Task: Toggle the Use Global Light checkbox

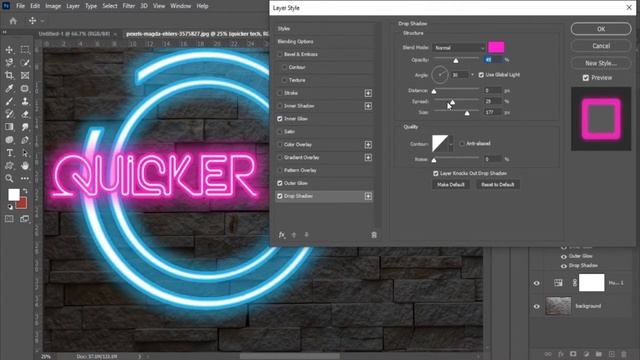Action: [481, 75]
